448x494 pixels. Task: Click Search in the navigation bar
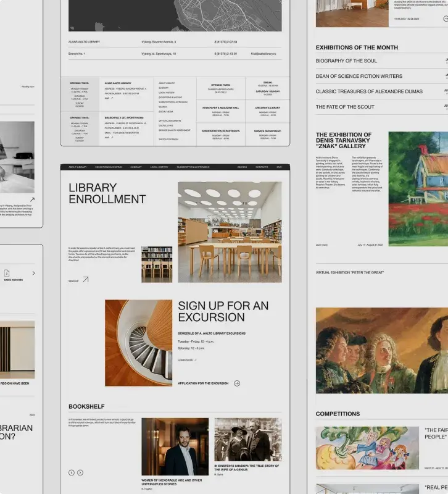(x=243, y=167)
